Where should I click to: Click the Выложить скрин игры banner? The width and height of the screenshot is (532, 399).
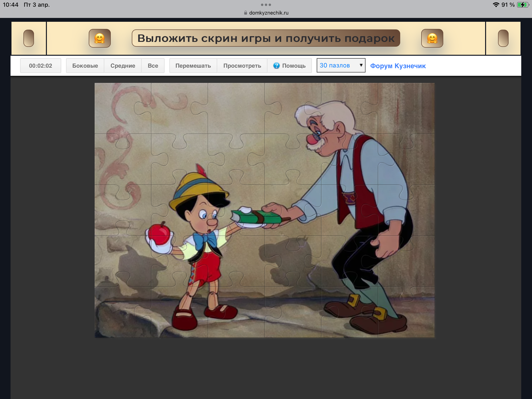pos(266,38)
